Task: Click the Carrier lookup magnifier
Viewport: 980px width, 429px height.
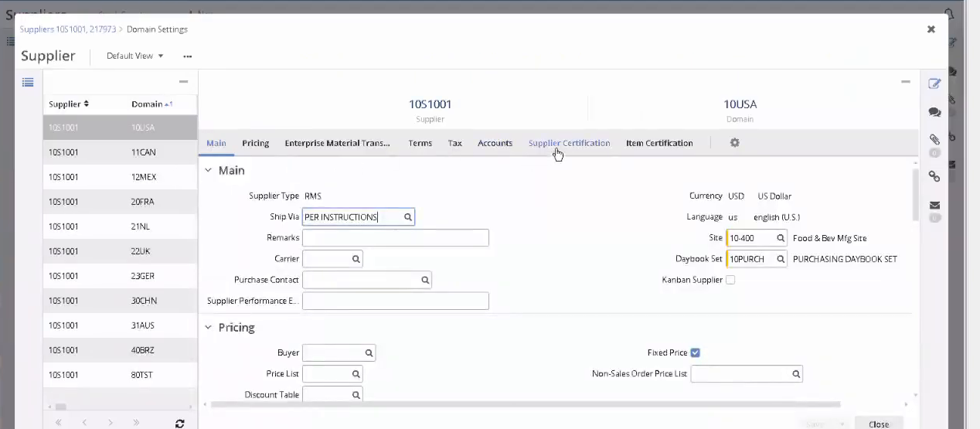Action: pyautogui.click(x=356, y=259)
